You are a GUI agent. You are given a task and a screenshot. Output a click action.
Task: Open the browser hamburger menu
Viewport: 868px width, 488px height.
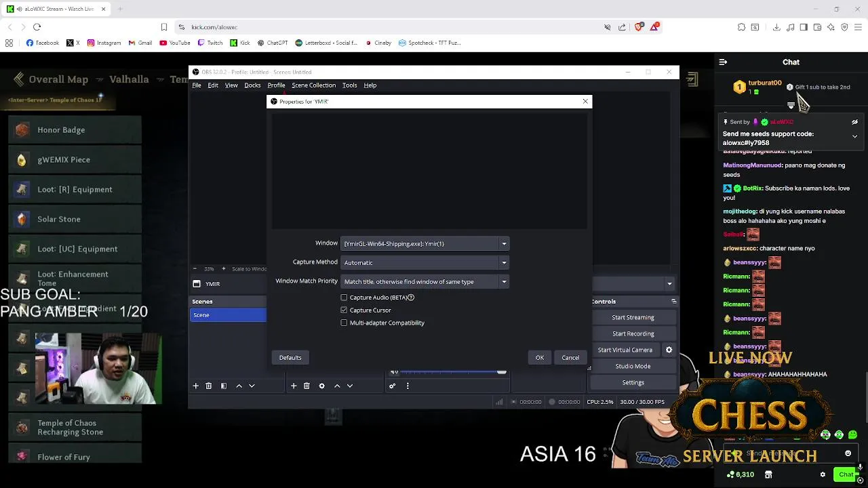click(858, 27)
